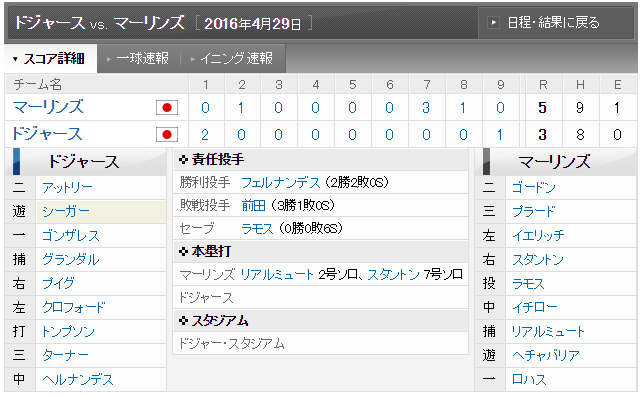
Task: Open スタントン home run link
Action: click(x=393, y=275)
